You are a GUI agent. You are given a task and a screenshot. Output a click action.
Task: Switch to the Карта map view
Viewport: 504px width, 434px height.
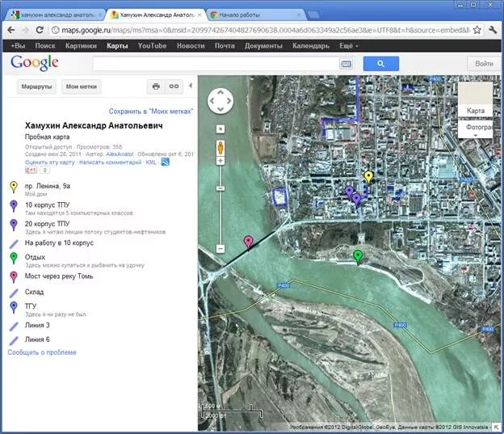(x=475, y=99)
